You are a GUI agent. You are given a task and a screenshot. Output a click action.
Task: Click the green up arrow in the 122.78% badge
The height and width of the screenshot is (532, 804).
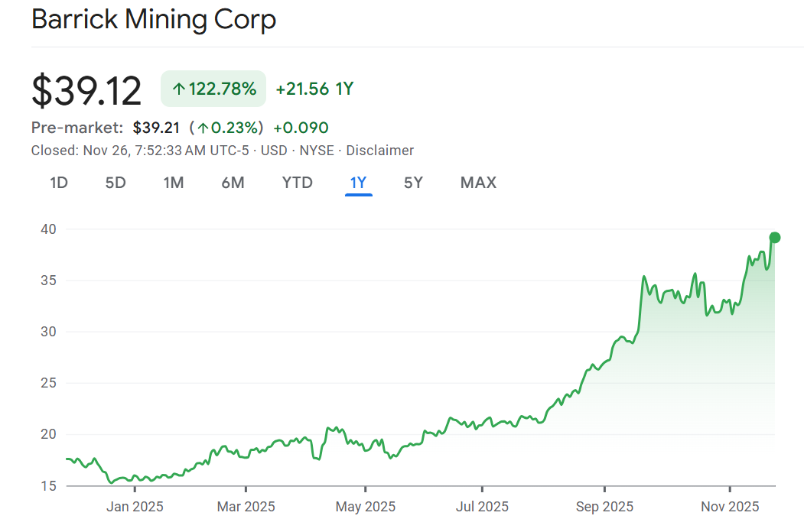pyautogui.click(x=178, y=89)
